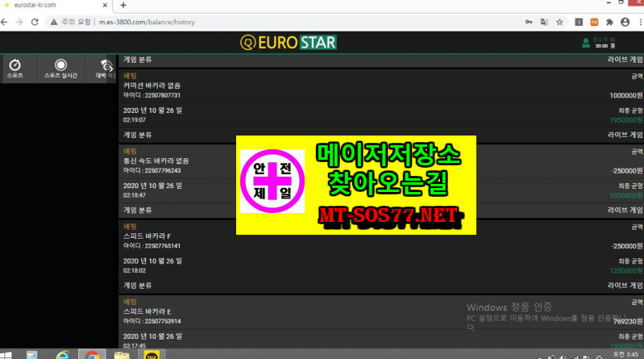Open the Chrome profile avatar
Screen dimensions: 644x359
click(x=625, y=23)
